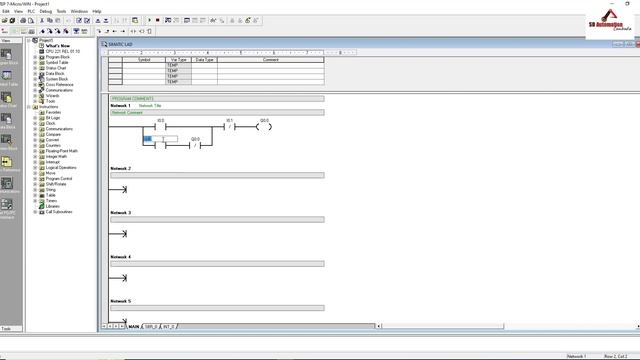Click the Download toolbar icon

click(106, 20)
